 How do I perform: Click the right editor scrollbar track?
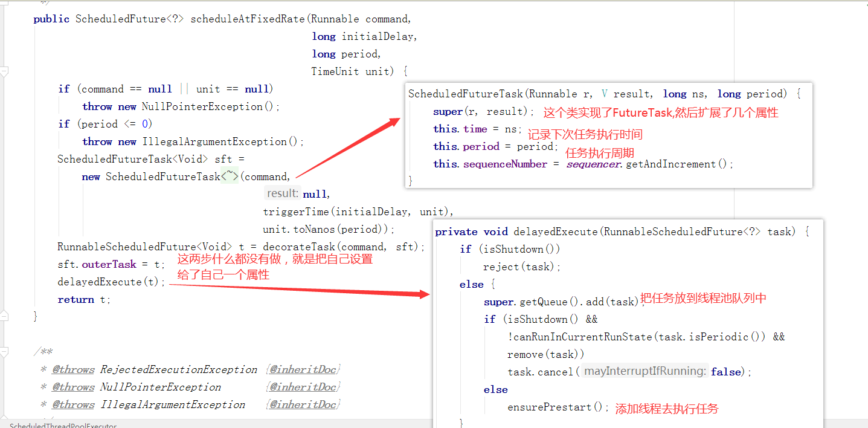(x=864, y=212)
